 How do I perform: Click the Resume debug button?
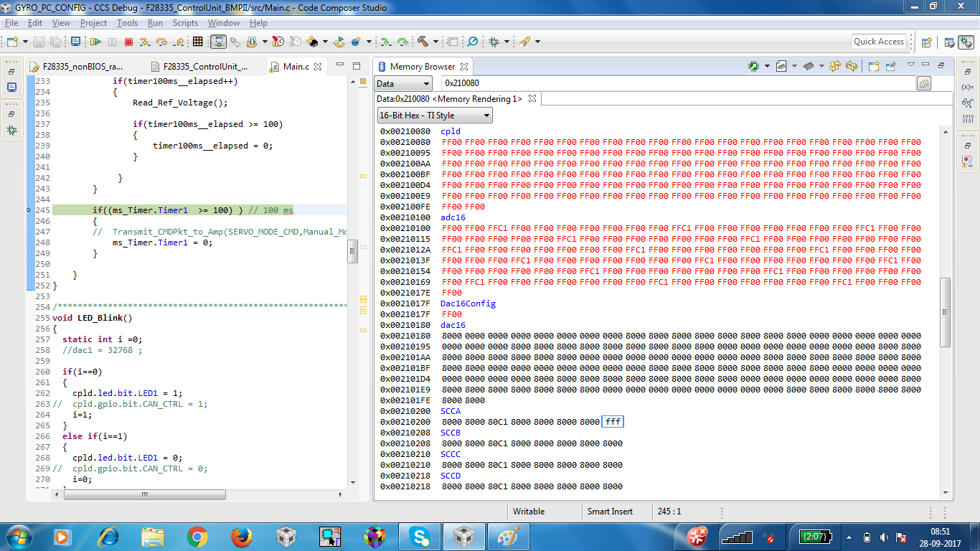point(95,42)
